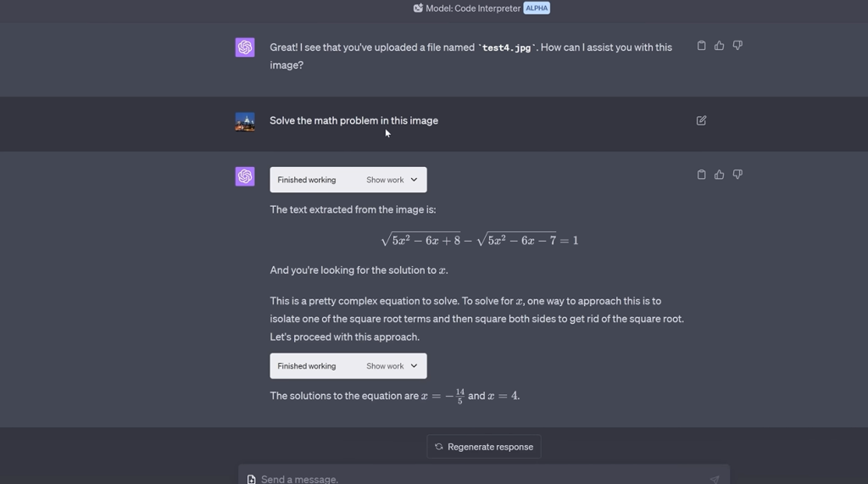This screenshot has width=868, height=484.
Task: Copy the equation solution response
Action: [x=701, y=175]
